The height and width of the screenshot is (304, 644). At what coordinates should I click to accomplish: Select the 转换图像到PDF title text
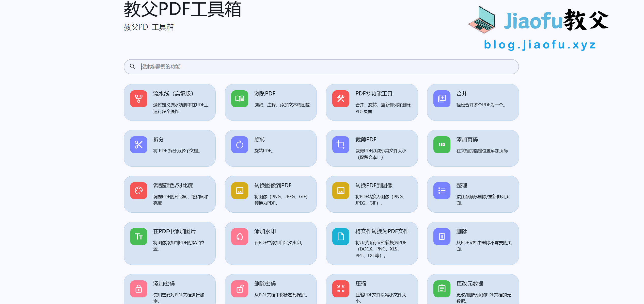273,185
